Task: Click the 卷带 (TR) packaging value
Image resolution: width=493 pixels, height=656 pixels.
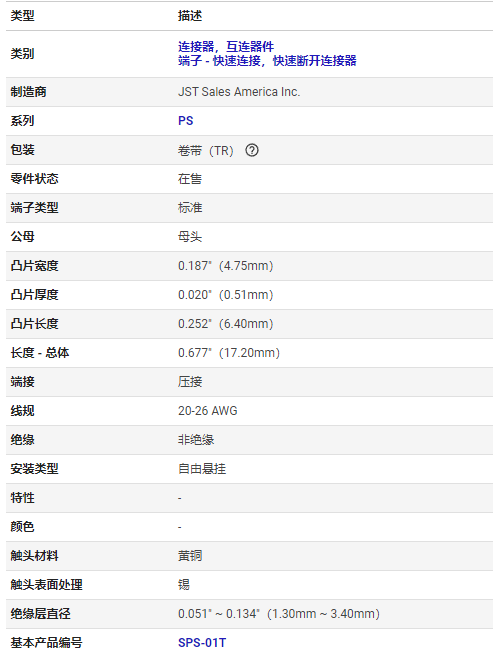Action: click(x=205, y=150)
